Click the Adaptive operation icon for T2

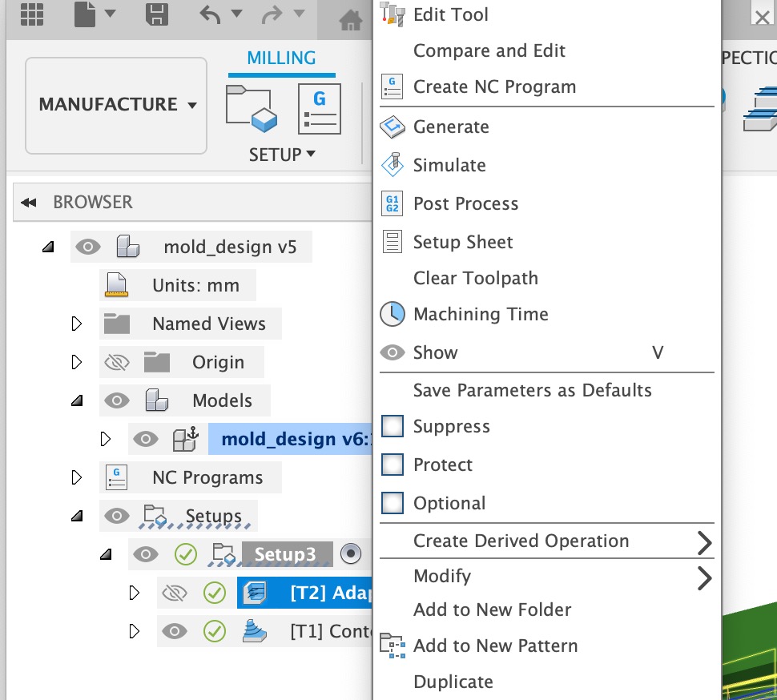coord(256,593)
